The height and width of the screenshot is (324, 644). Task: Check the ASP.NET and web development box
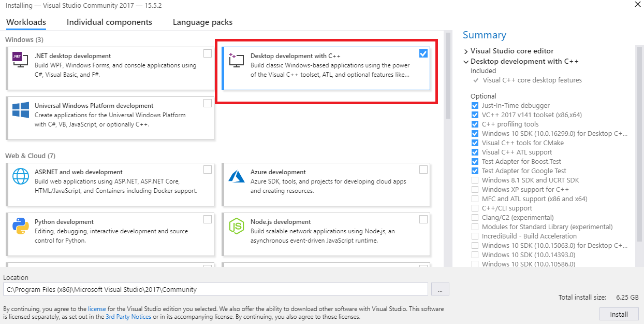click(208, 170)
